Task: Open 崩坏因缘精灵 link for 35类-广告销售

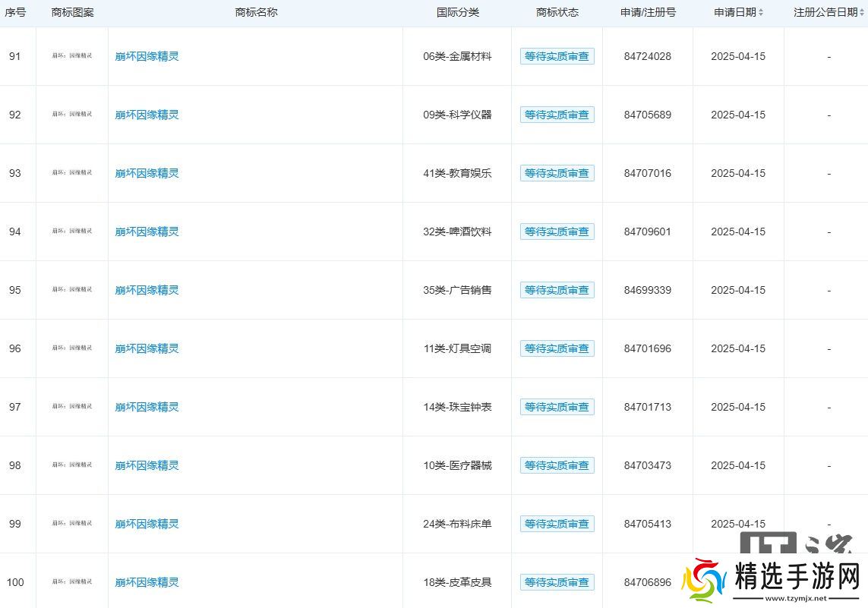Action: pyautogui.click(x=147, y=290)
